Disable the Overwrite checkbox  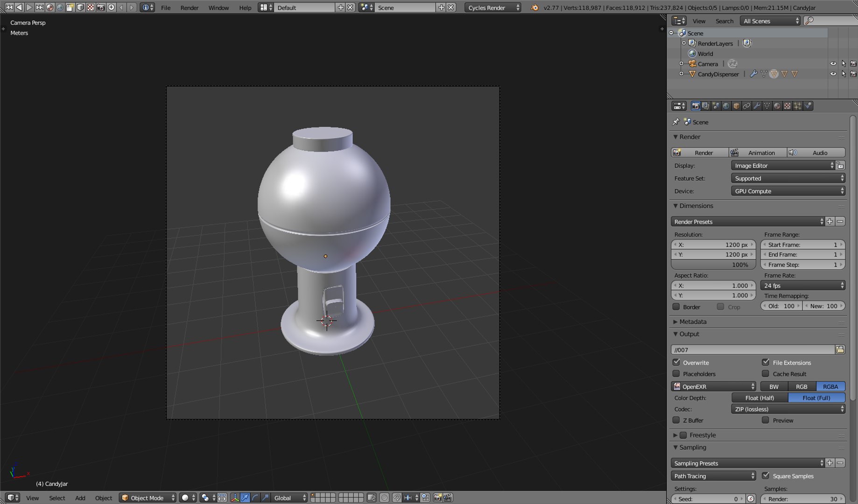click(x=676, y=362)
